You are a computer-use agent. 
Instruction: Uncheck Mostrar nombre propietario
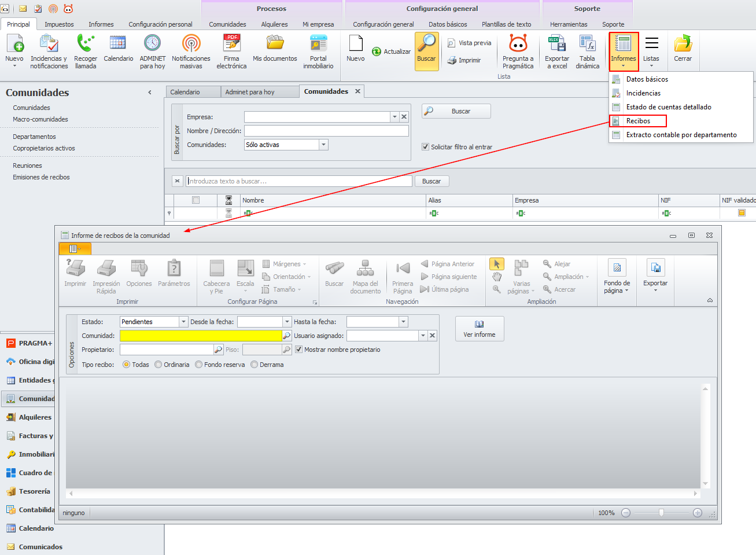pos(299,350)
